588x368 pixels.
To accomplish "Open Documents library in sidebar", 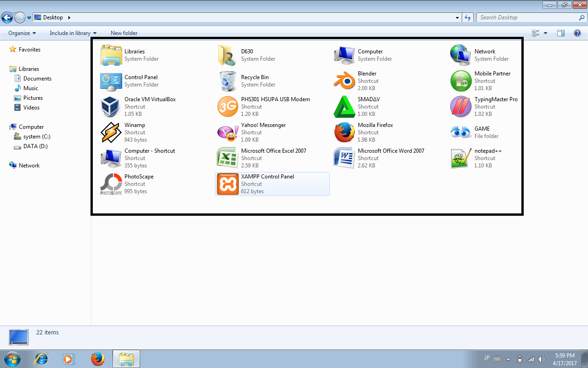I will pyautogui.click(x=37, y=79).
